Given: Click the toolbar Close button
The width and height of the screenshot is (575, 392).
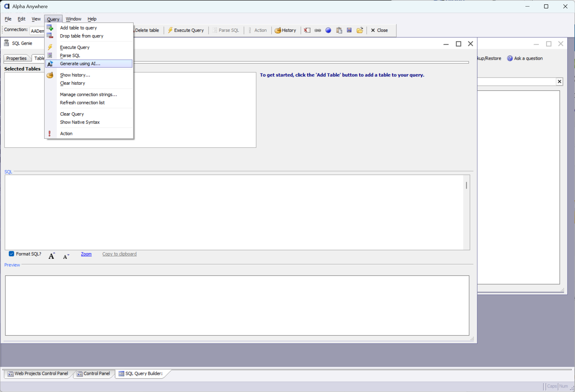Looking at the screenshot, I should point(379,30).
